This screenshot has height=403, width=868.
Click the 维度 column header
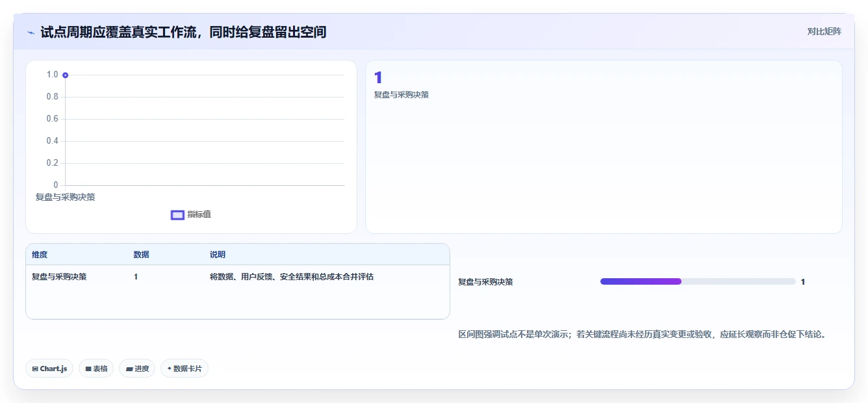[40, 255]
